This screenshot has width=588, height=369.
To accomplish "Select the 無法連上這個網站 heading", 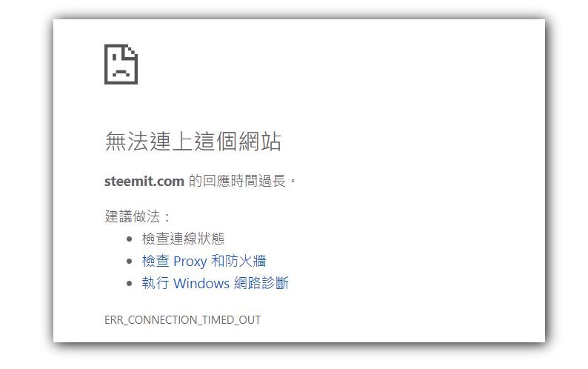I will pyautogui.click(x=193, y=142).
